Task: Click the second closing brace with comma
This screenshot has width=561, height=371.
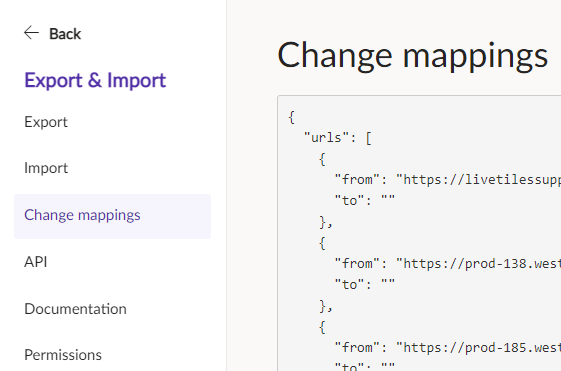Action: pos(326,306)
